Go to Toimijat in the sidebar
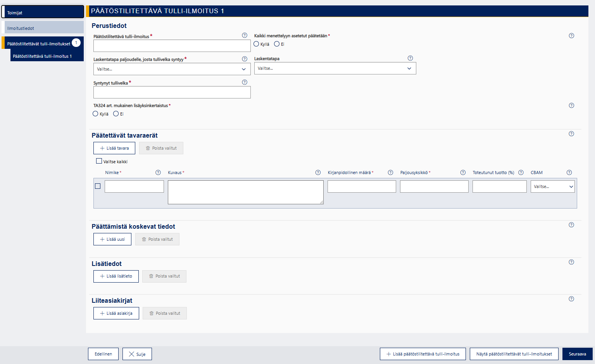This screenshot has width=595, height=364. (43, 12)
